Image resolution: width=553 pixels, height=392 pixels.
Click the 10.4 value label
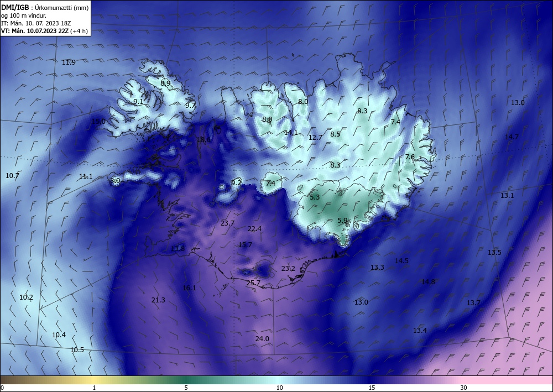(x=59, y=335)
